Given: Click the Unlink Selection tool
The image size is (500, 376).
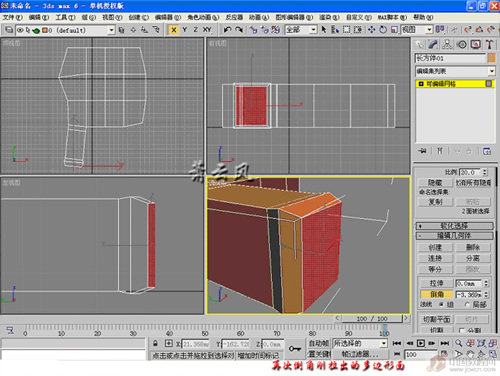Looking at the screenshot, I should [265, 30].
